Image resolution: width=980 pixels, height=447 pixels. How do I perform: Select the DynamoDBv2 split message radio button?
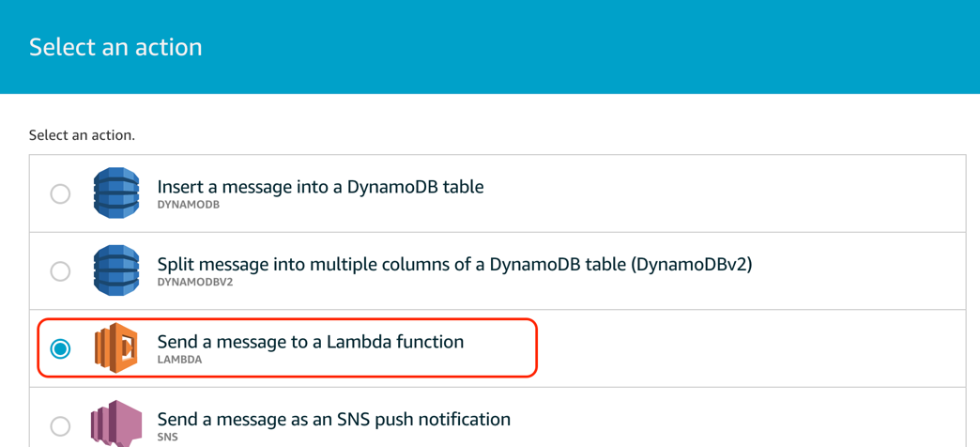60,271
